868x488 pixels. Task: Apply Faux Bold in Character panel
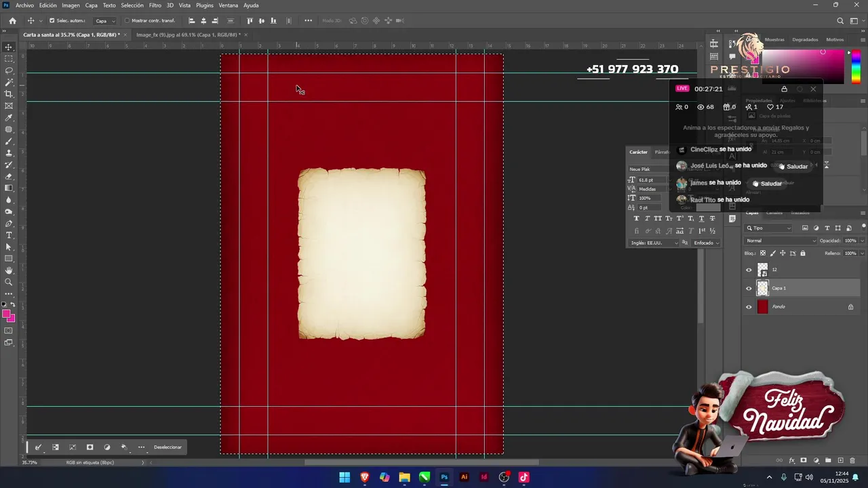click(x=636, y=218)
